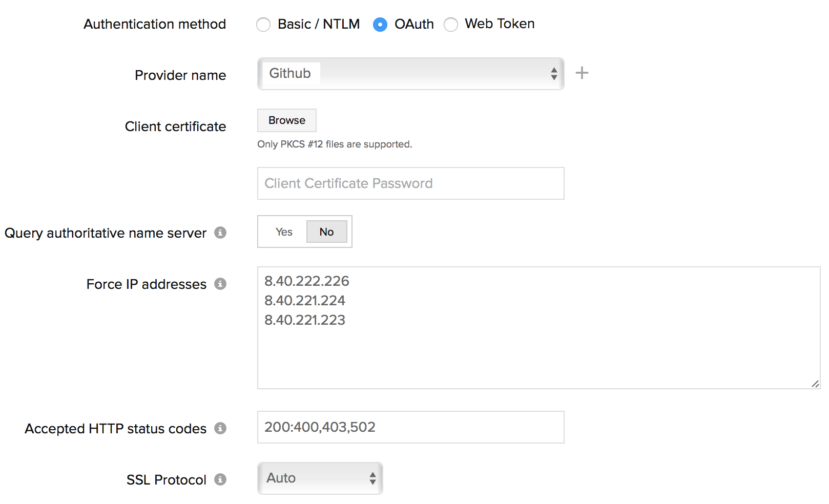Click the 8.40.221.223 IP address line
Viewport: 829px width, 504px height.
click(304, 320)
